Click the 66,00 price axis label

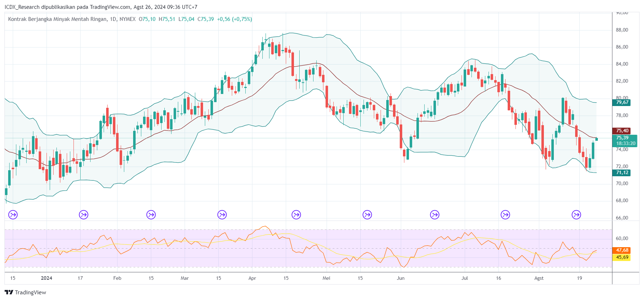point(622,218)
